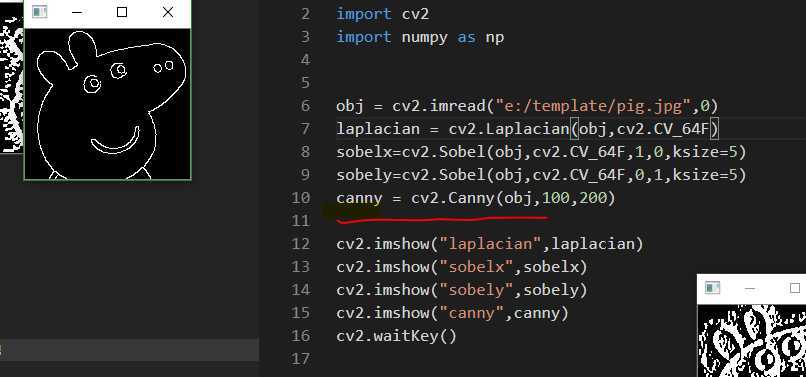Screen dimensions: 806x377
Task: Click line number 10 in the gutter
Action: [x=300, y=198]
